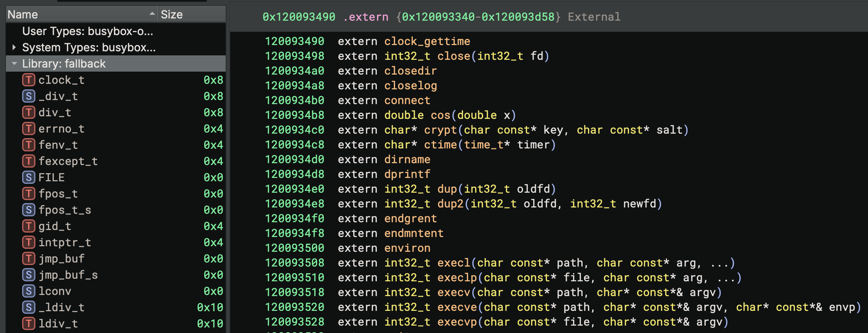Image resolution: width=868 pixels, height=333 pixels.
Task: Click the typedef icon beside clock_t
Action: (x=29, y=80)
